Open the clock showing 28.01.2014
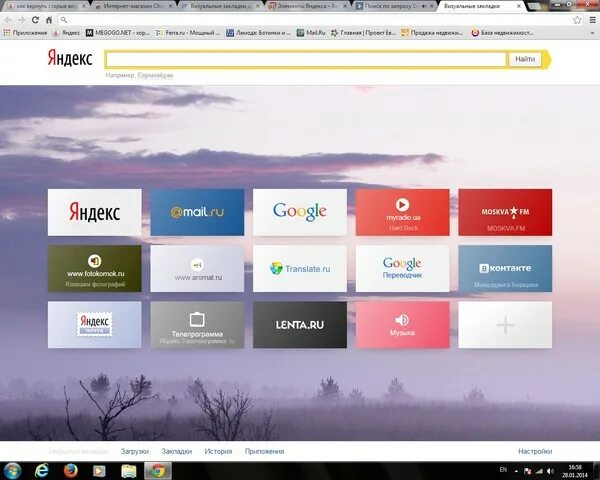This screenshot has height=480, width=600. tap(575, 471)
